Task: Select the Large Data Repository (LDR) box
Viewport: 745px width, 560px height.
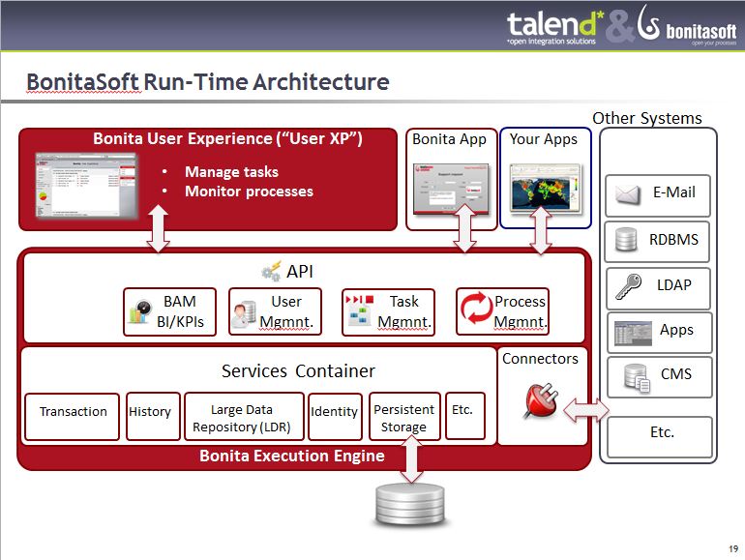Action: pyautogui.click(x=244, y=416)
